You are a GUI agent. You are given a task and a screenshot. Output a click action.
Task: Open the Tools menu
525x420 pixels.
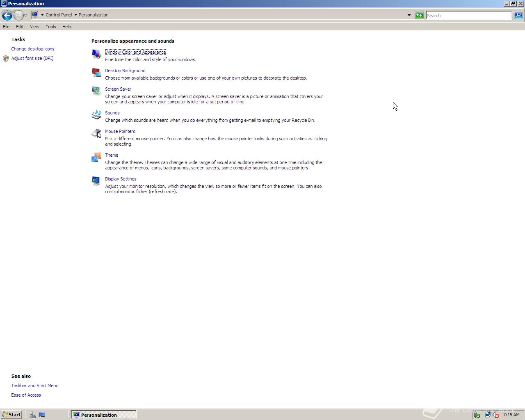pyautogui.click(x=51, y=27)
